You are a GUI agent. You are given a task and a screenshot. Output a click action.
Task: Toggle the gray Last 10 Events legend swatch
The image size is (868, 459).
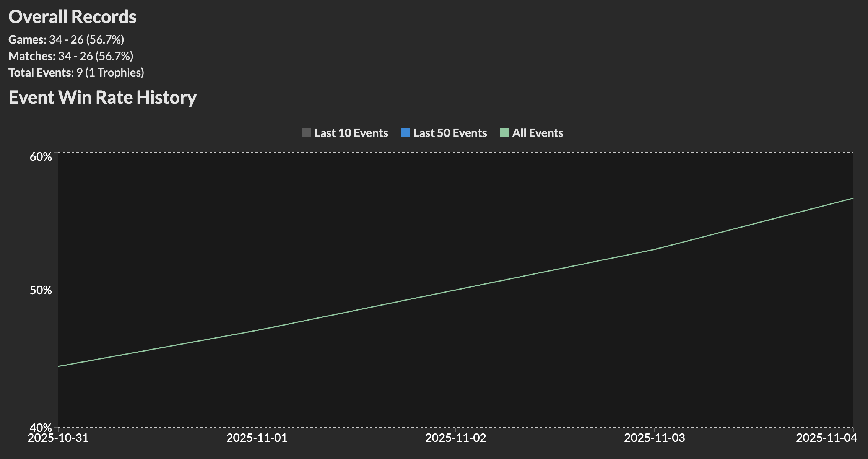click(x=306, y=133)
